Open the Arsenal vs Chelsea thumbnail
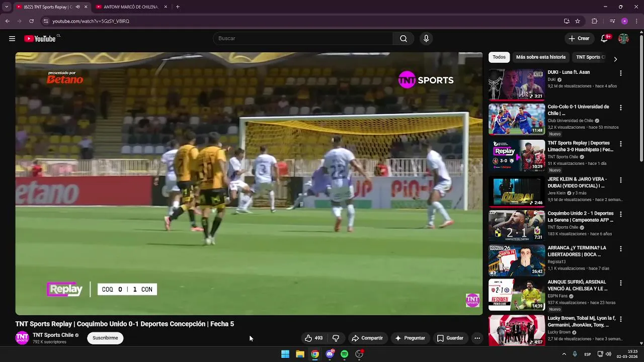Screen dimensions: 644x362 click(x=517, y=295)
